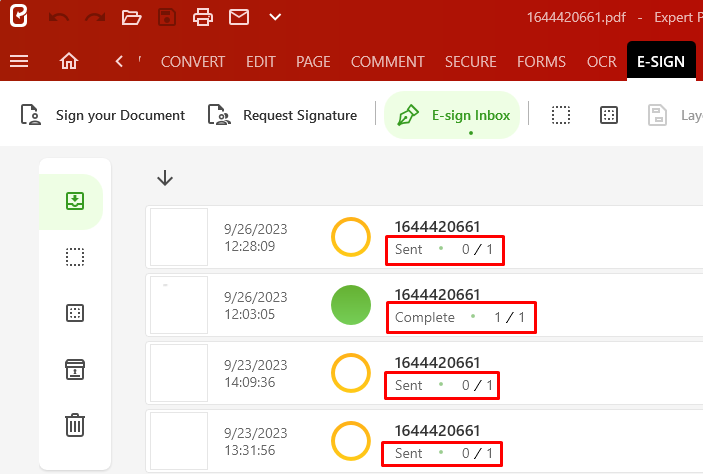Screen dimensions: 703x474
Task: Open thumbnail of 13:31:56 document
Action: pos(179,441)
